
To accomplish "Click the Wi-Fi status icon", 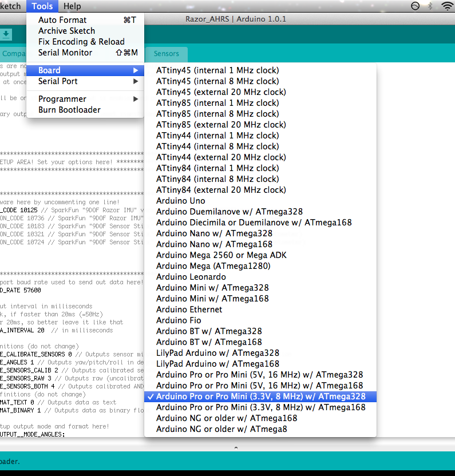I will tap(448, 6).
